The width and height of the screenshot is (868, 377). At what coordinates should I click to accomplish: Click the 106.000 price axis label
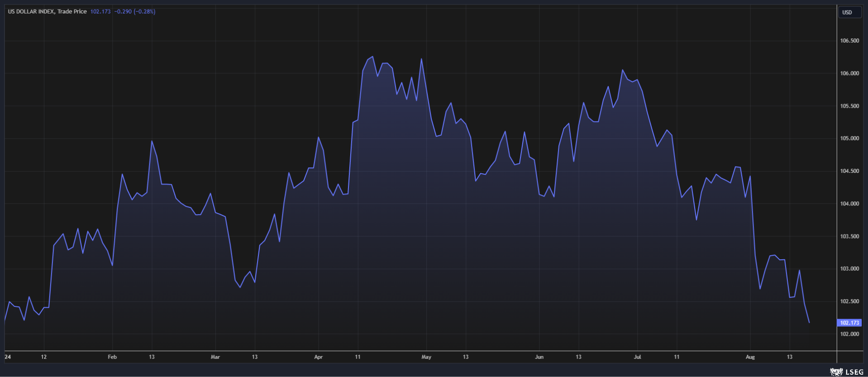pyautogui.click(x=849, y=73)
